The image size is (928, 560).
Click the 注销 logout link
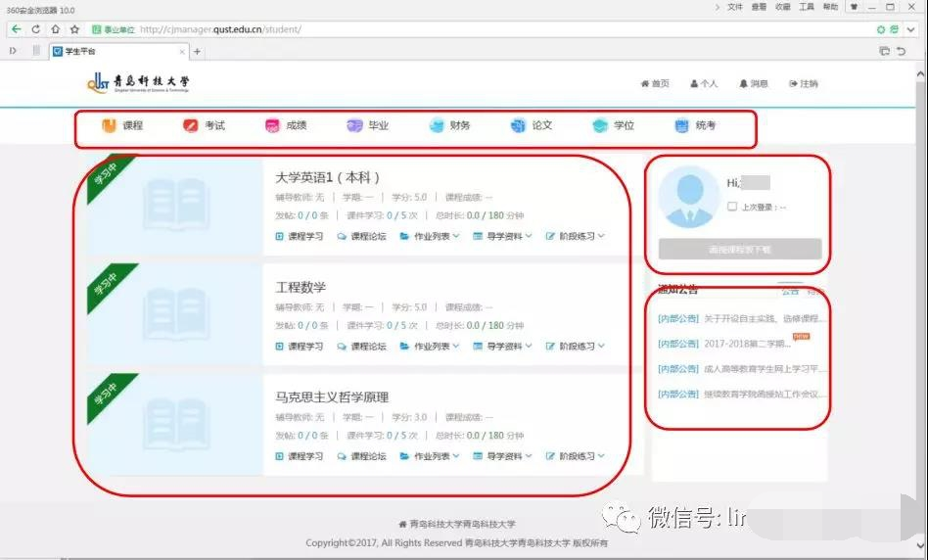point(803,84)
